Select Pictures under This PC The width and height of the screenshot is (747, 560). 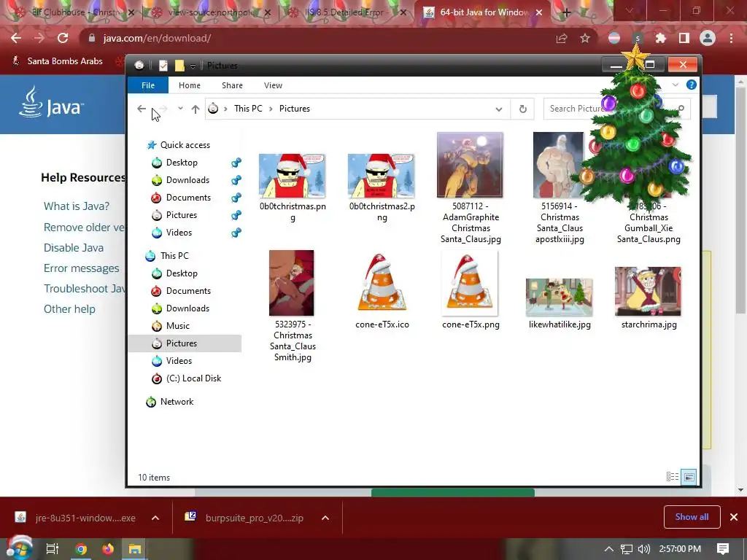point(182,343)
